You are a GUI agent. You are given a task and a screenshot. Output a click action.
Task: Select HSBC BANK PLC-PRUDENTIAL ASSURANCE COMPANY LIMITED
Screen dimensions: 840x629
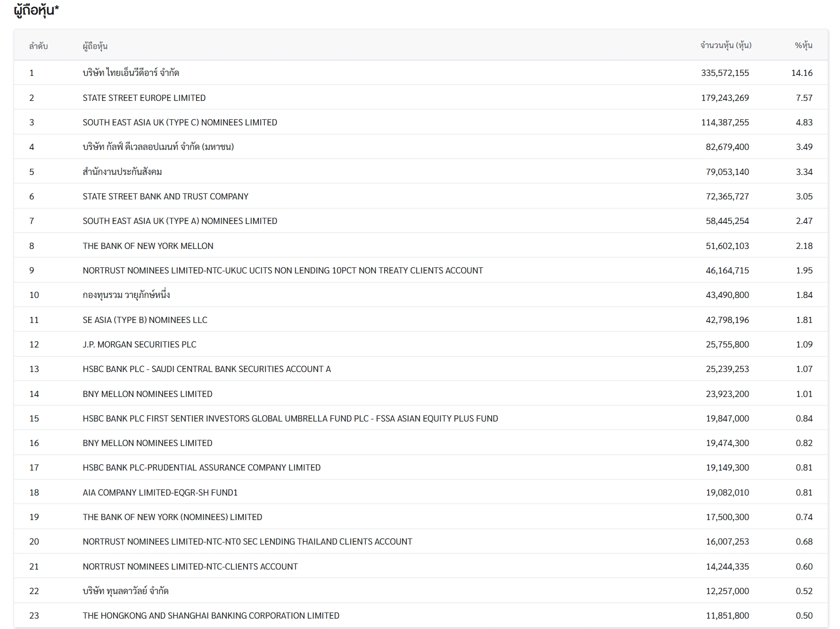pyautogui.click(x=202, y=467)
